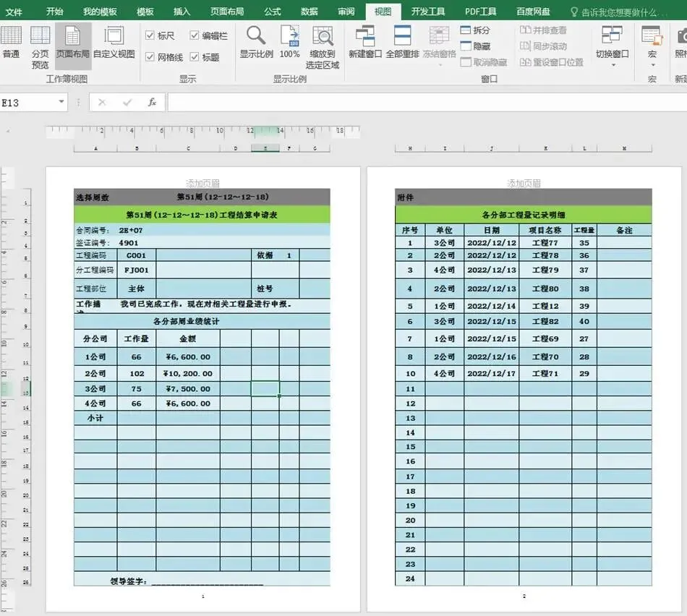Image resolution: width=687 pixels, height=616 pixels.
Task: Open the Review (审阅) tab
Action: point(346,12)
